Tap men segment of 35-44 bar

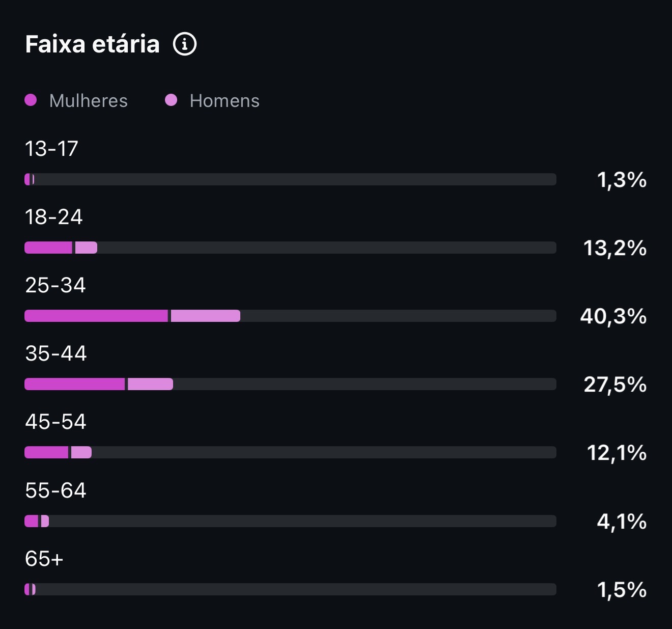pos(150,384)
